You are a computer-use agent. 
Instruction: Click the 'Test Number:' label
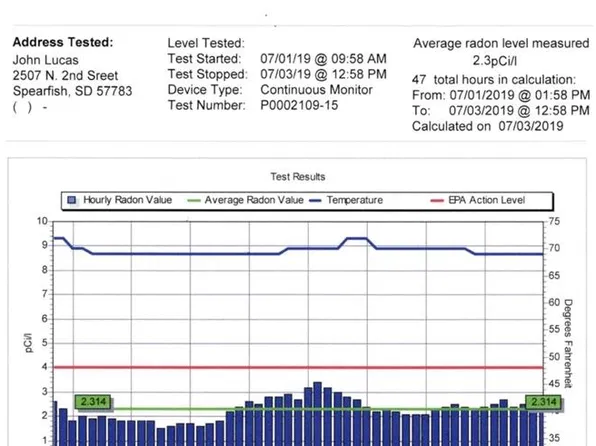[x=206, y=105]
